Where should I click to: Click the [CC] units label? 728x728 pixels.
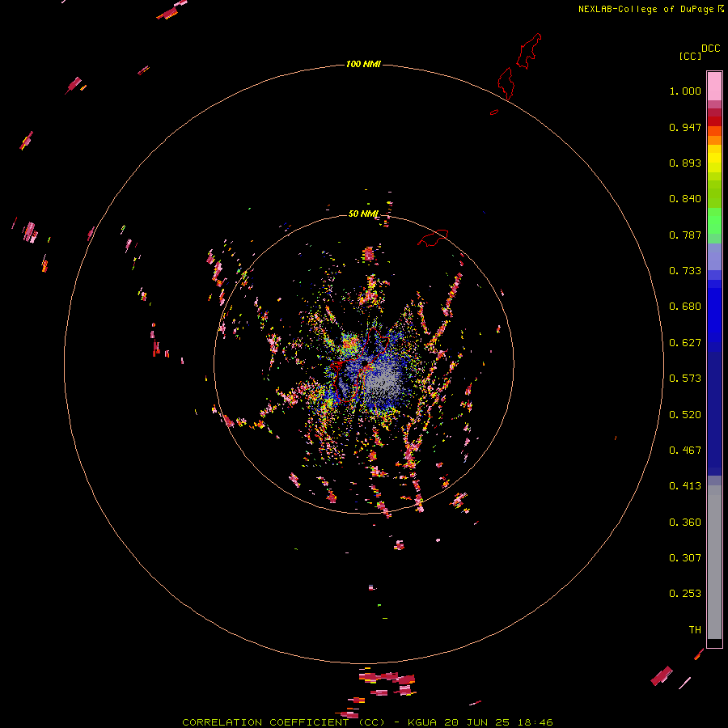point(690,56)
